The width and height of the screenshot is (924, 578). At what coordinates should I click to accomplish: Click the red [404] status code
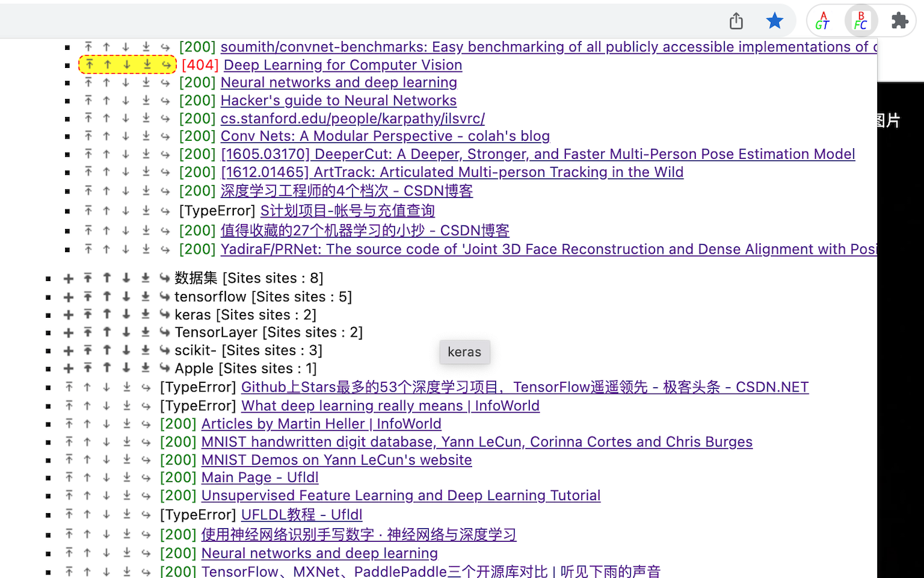click(x=200, y=65)
